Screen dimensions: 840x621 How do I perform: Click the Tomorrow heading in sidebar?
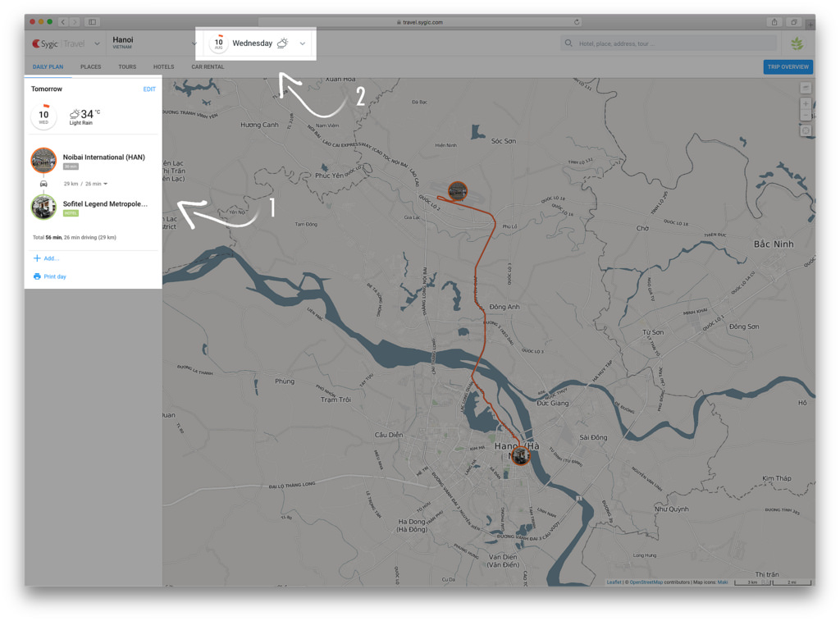(47, 89)
